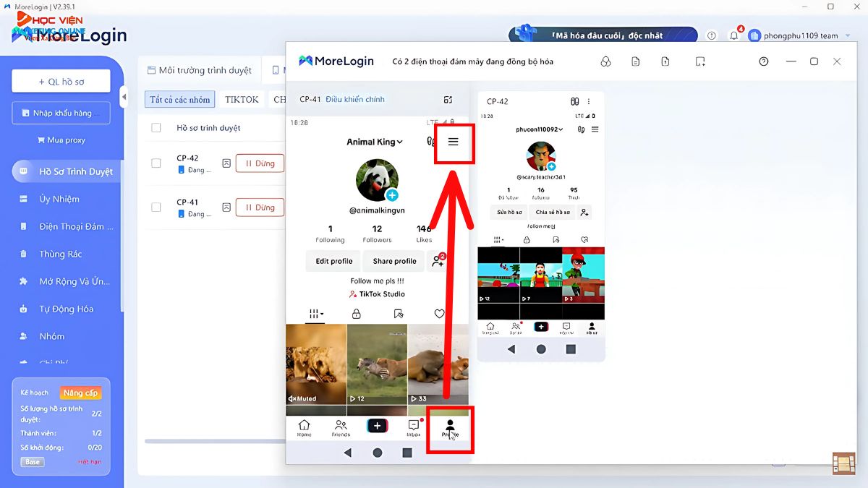
Task: Expand the CP-42 row detail icon
Action: coord(226,163)
